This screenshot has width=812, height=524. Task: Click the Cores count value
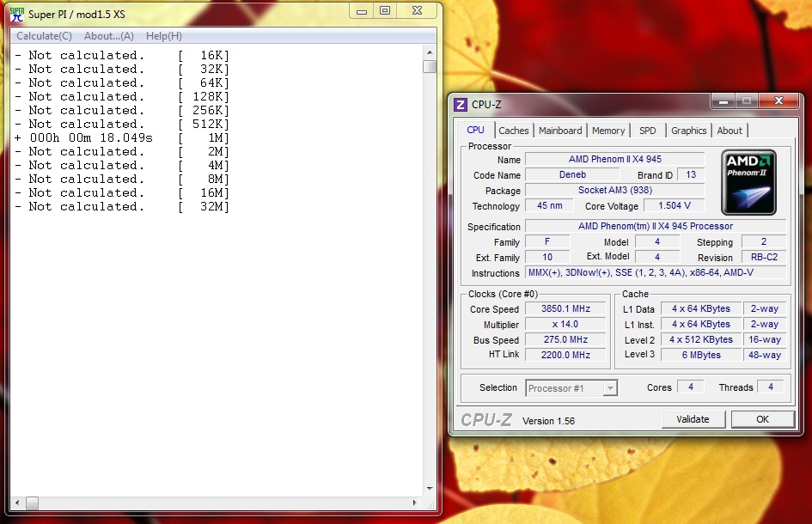(x=690, y=387)
